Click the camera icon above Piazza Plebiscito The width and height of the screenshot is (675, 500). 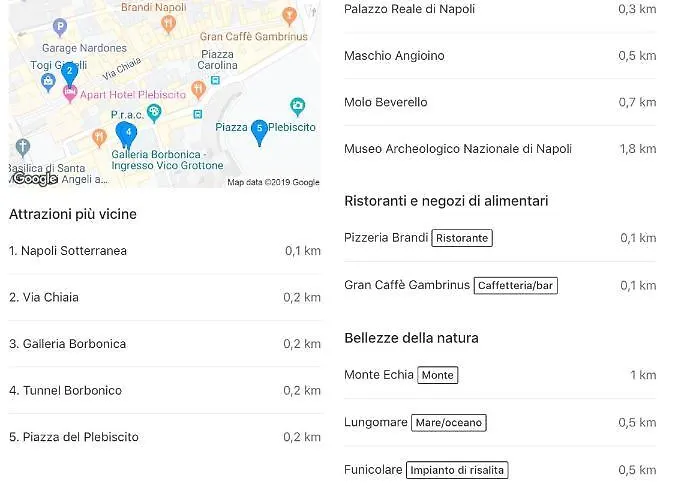tap(297, 106)
